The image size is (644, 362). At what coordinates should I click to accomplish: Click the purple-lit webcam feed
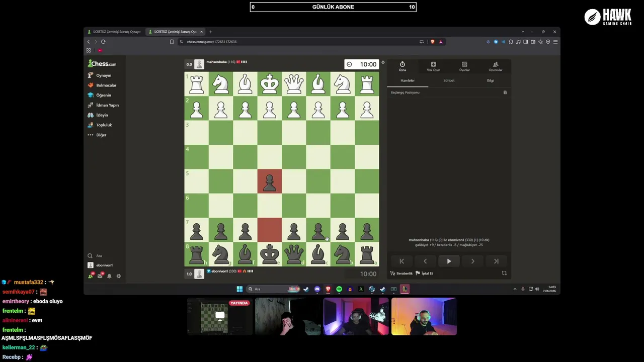[356, 316]
